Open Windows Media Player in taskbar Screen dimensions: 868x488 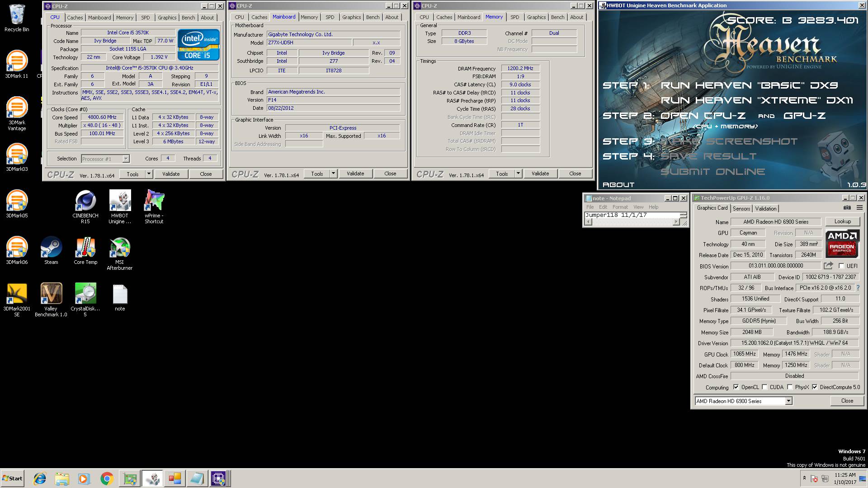click(x=84, y=479)
